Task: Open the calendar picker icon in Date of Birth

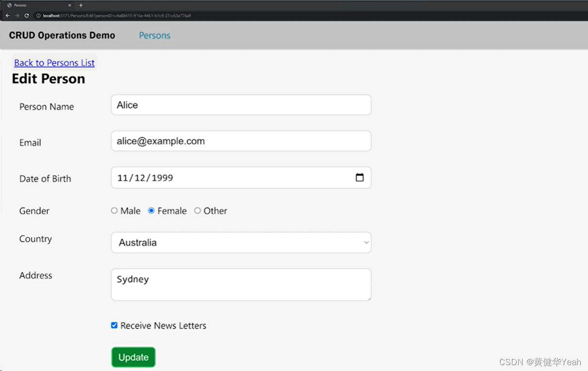Action: coord(360,177)
